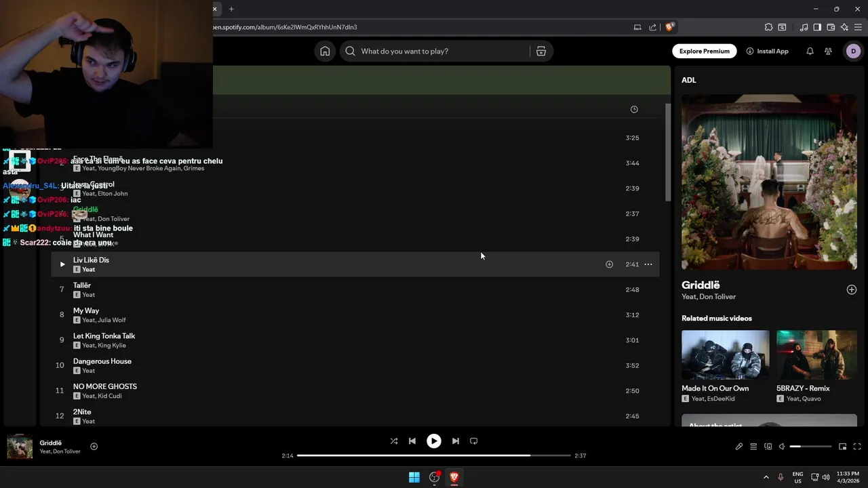868x488 pixels.
Task: Open Windows Start menu
Action: 414,477
